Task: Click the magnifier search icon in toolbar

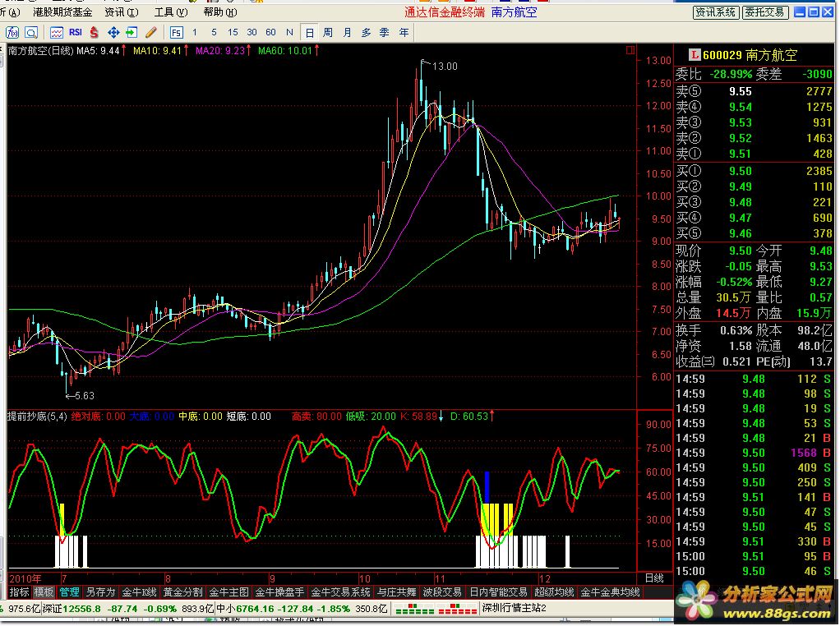Action: (31, 33)
